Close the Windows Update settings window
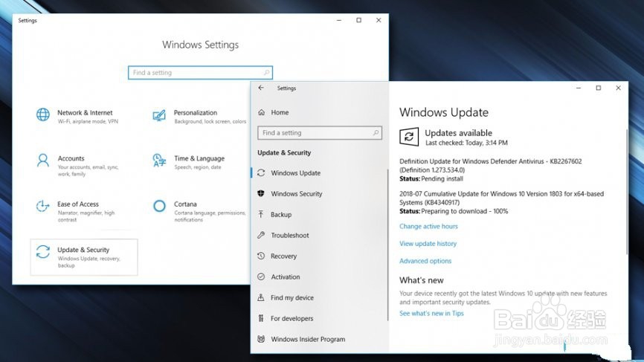This screenshot has height=362, width=644. coord(618,88)
